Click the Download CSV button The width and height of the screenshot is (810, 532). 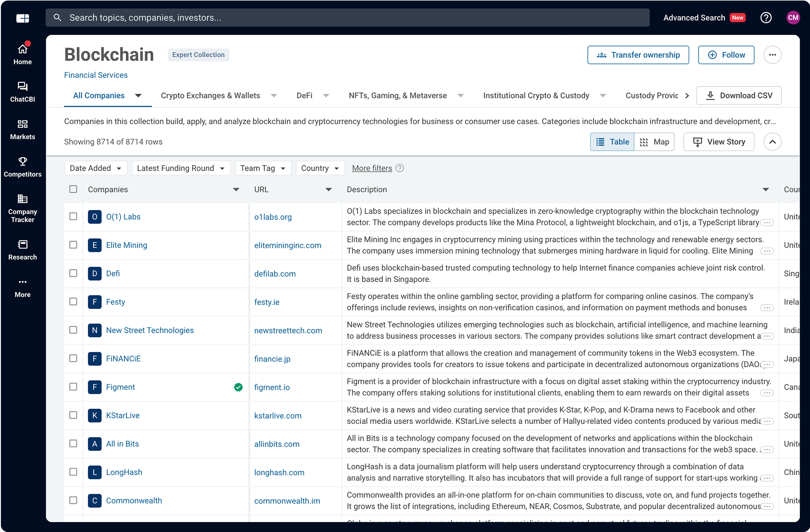click(738, 96)
